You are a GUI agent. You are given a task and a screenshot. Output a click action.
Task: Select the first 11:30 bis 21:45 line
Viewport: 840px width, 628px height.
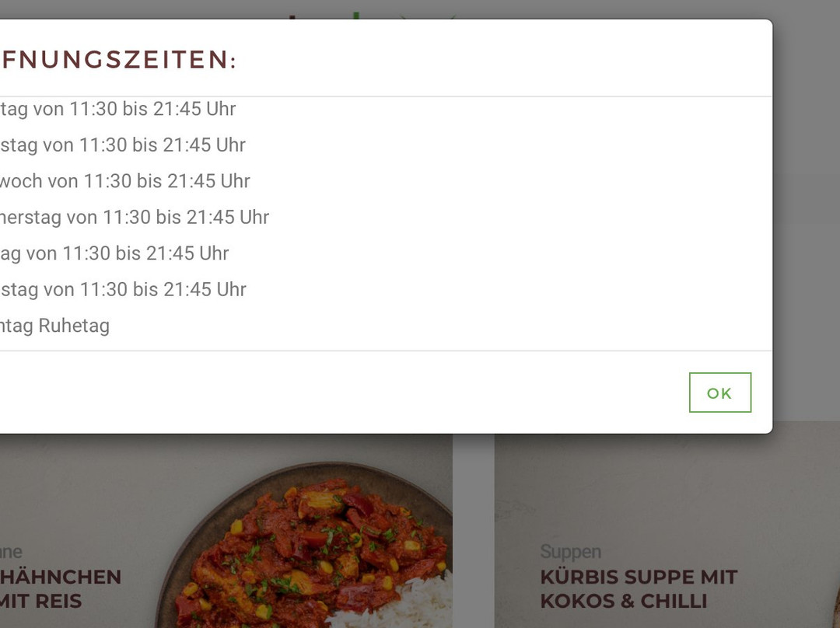118,109
